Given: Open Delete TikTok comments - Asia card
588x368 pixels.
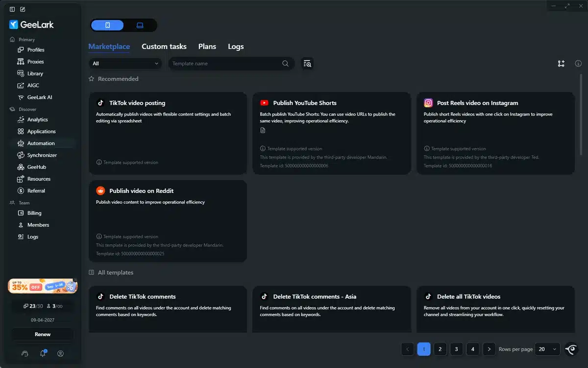Looking at the screenshot, I should coord(332,309).
